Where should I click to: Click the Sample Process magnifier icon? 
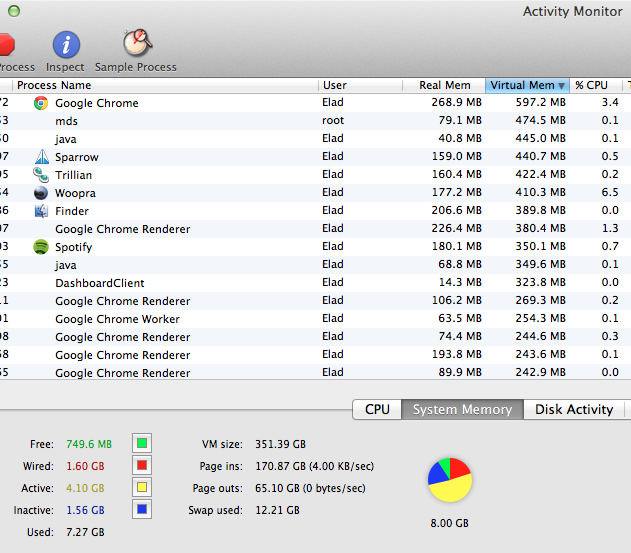pos(138,43)
